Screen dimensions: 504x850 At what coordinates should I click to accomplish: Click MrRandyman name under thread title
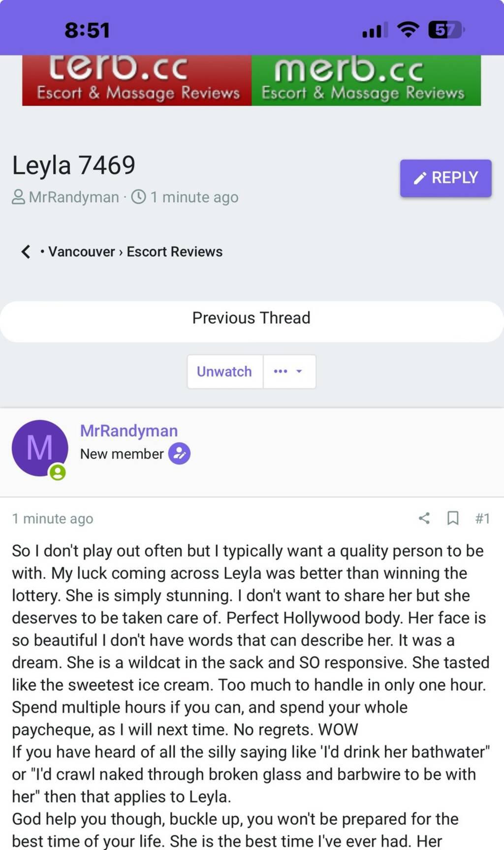[x=74, y=197]
